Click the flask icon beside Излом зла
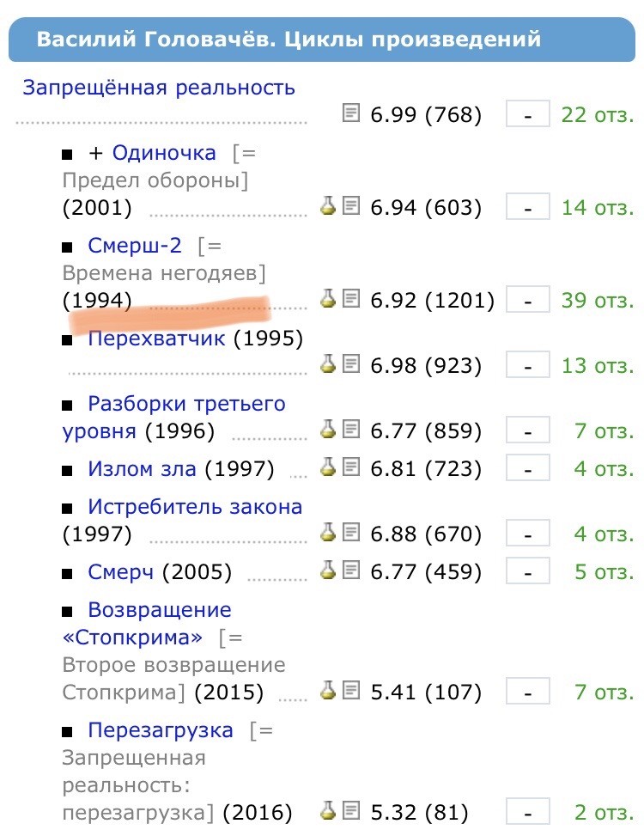Viewport: 644px width, 836px height. point(328,467)
